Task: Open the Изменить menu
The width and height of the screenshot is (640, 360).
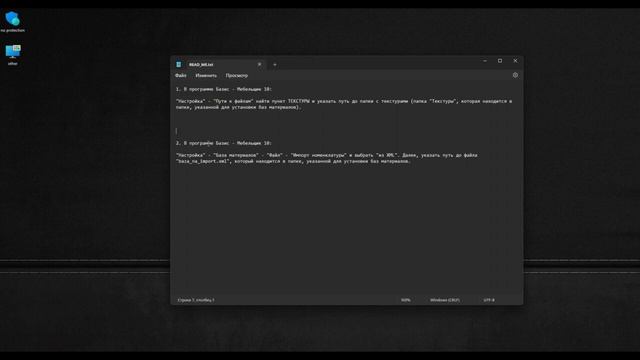Action: (206, 76)
